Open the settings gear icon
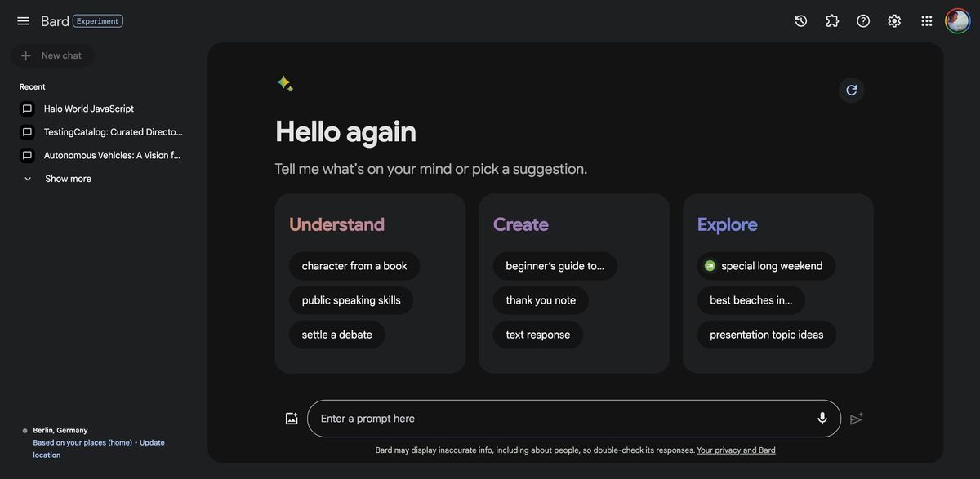The image size is (980, 479). (x=894, y=21)
